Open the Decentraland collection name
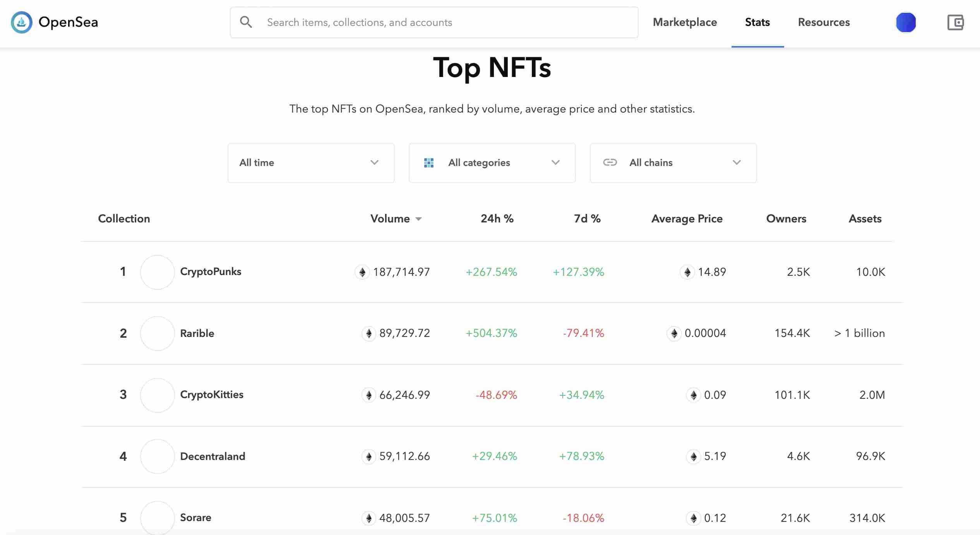 212,456
